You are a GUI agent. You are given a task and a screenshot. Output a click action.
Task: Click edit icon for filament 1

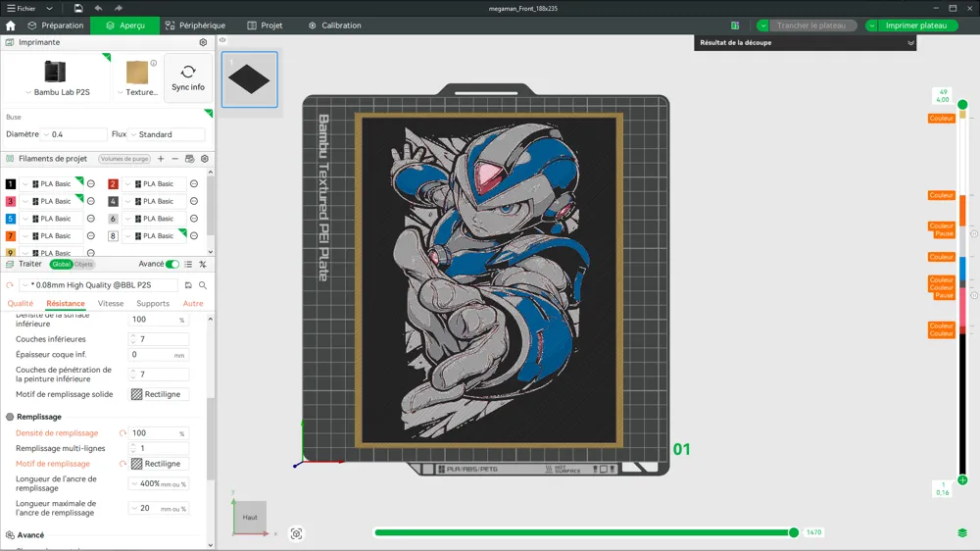point(90,184)
